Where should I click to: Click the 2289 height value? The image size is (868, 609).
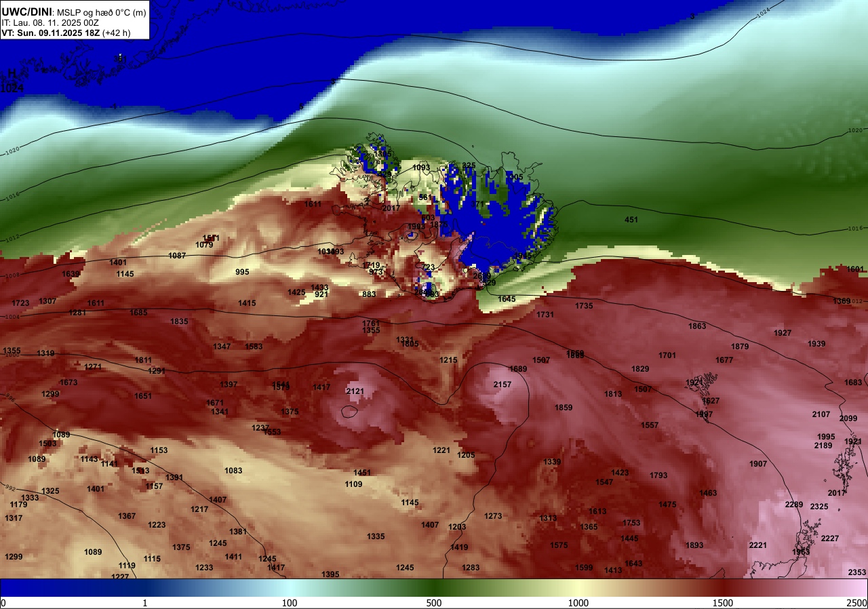tap(794, 505)
